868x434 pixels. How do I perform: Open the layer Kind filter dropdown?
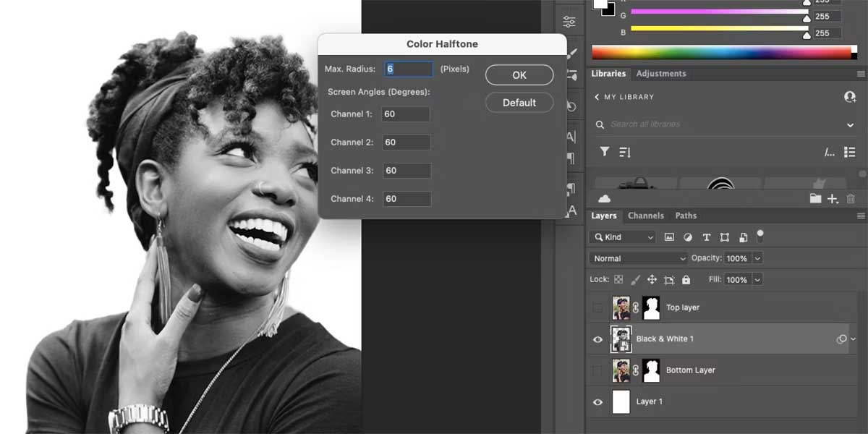623,237
